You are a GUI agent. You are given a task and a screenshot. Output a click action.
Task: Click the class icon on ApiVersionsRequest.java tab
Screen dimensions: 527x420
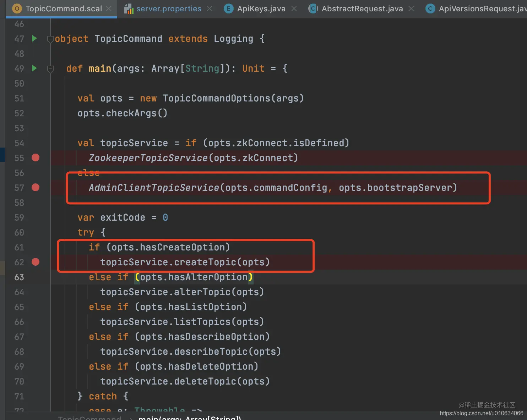(430, 9)
